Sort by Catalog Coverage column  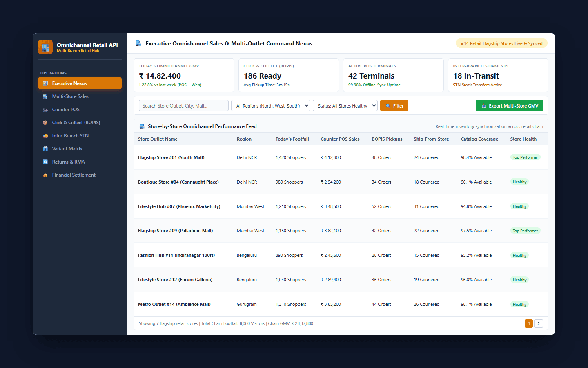point(479,139)
